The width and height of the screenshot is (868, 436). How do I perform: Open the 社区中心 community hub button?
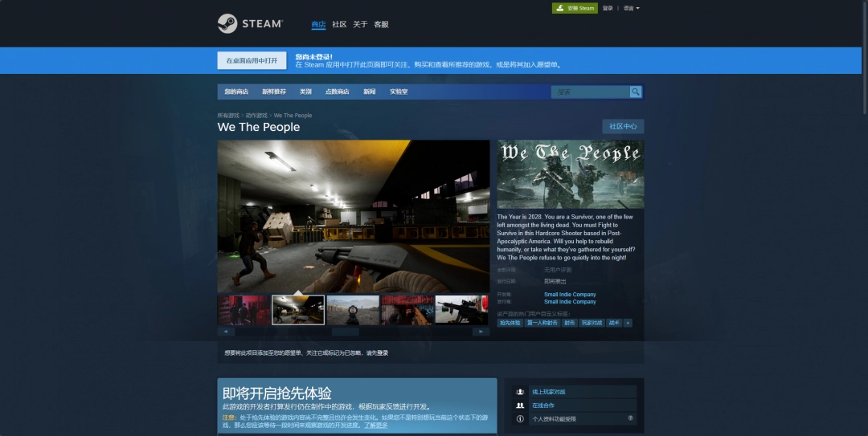click(x=623, y=126)
